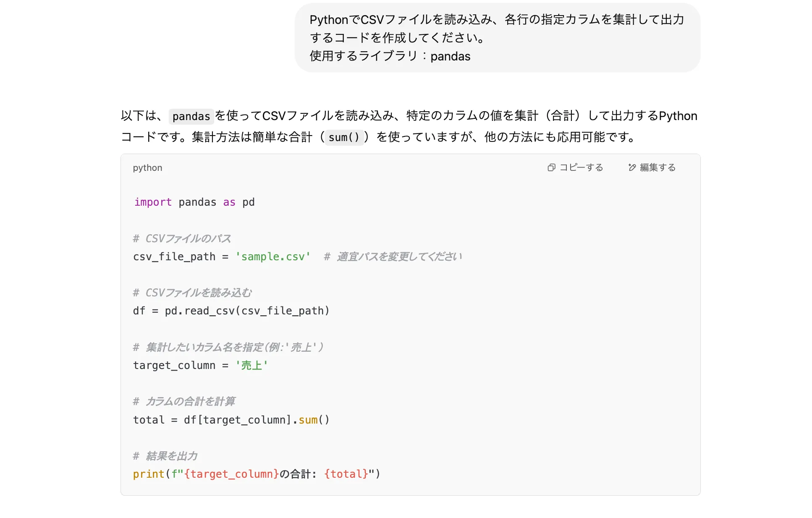
Task: Click the pencil icon beside 編集する
Action: tap(631, 167)
